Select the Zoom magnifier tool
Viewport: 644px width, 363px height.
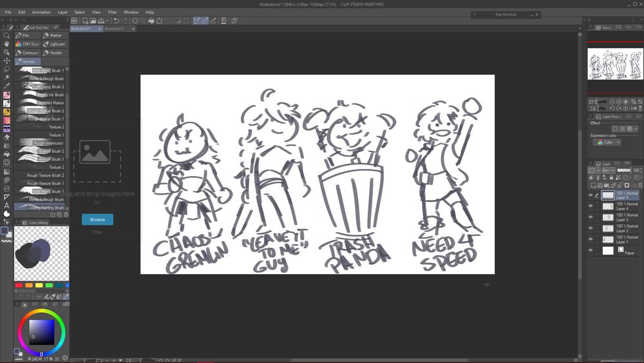point(6,35)
